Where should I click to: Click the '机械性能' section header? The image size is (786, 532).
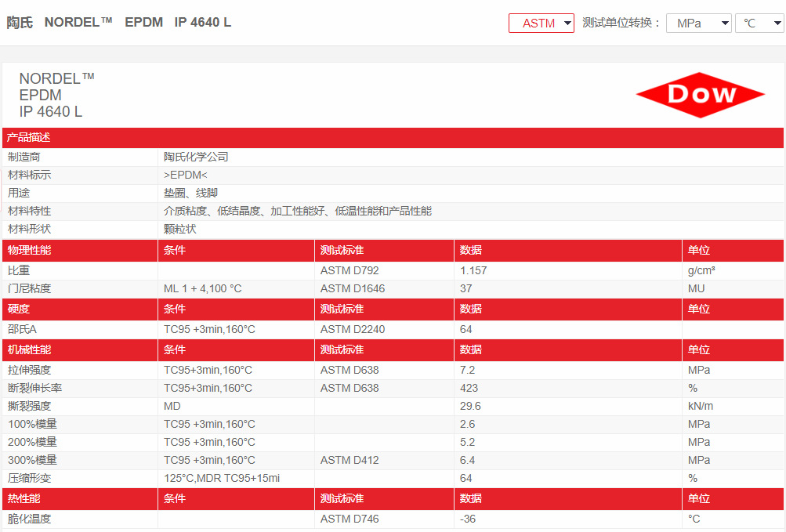coord(30,349)
